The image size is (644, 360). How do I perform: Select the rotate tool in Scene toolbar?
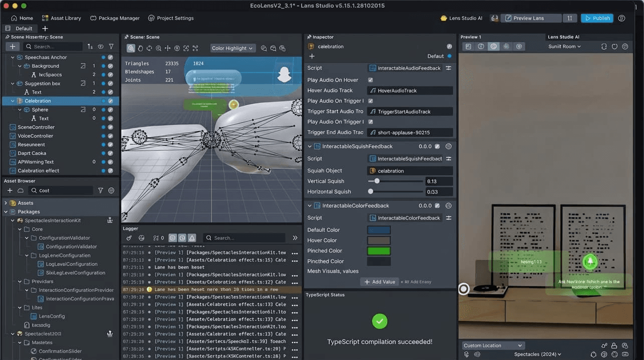coord(149,48)
